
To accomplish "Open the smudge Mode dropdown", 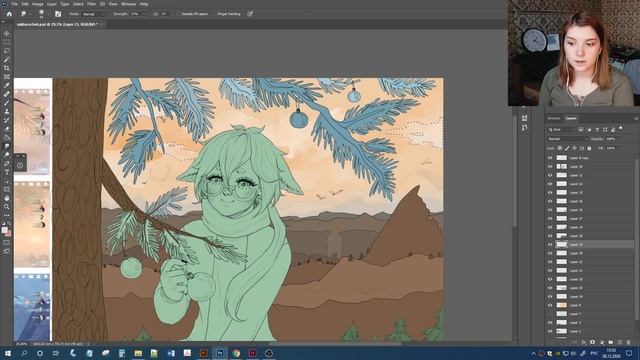I will [x=94, y=14].
